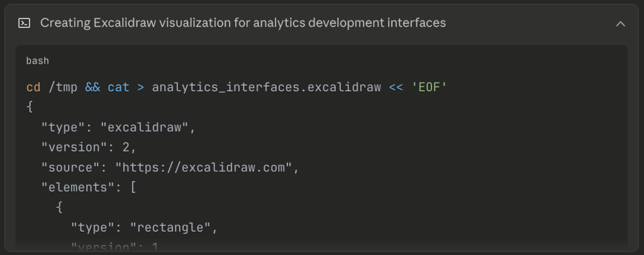Click the 'bash' language label
Viewport: 644px width, 255px height.
tap(37, 61)
